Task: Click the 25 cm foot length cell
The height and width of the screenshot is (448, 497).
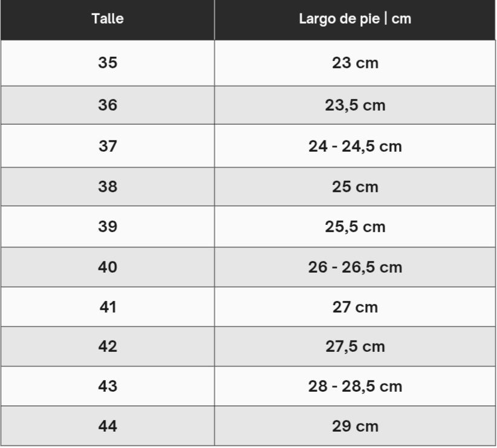Action: coord(355,187)
